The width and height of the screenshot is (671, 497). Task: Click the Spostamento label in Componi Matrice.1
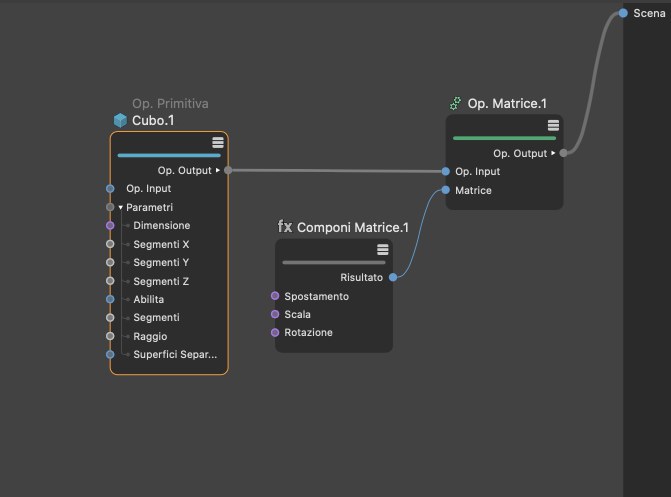[x=317, y=296]
